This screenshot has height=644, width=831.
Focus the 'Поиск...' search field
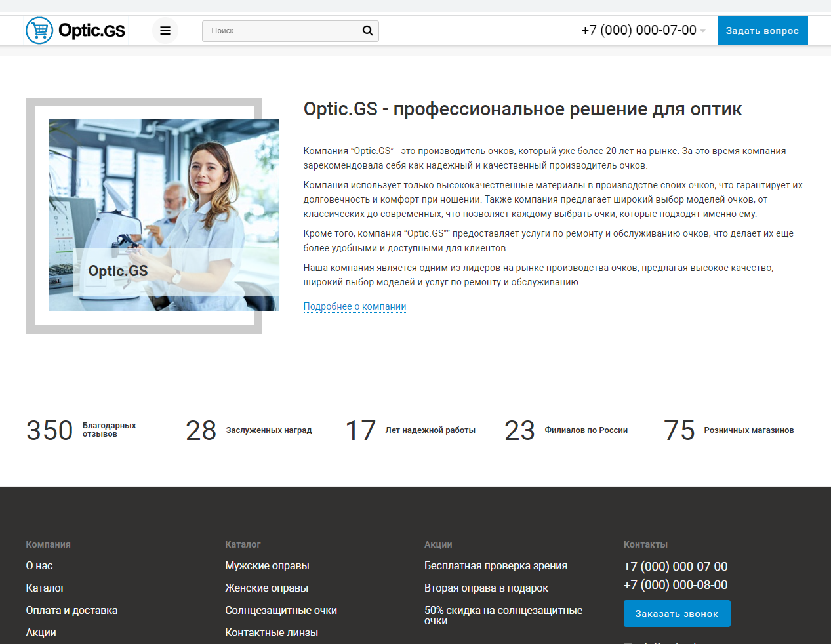click(x=282, y=31)
